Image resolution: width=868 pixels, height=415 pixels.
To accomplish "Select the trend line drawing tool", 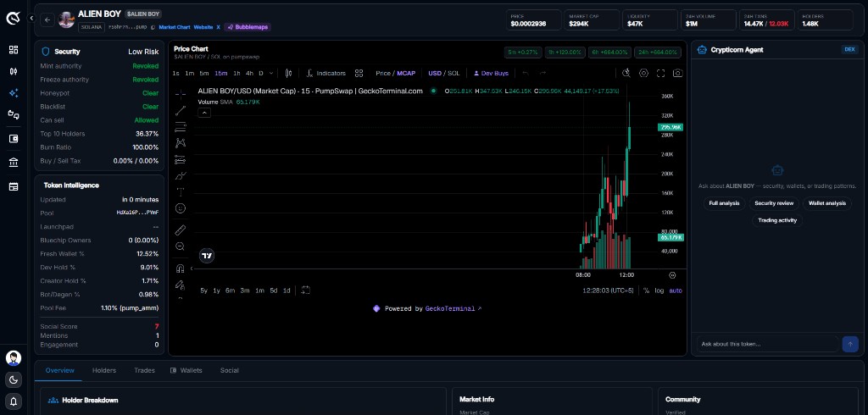I will [180, 111].
